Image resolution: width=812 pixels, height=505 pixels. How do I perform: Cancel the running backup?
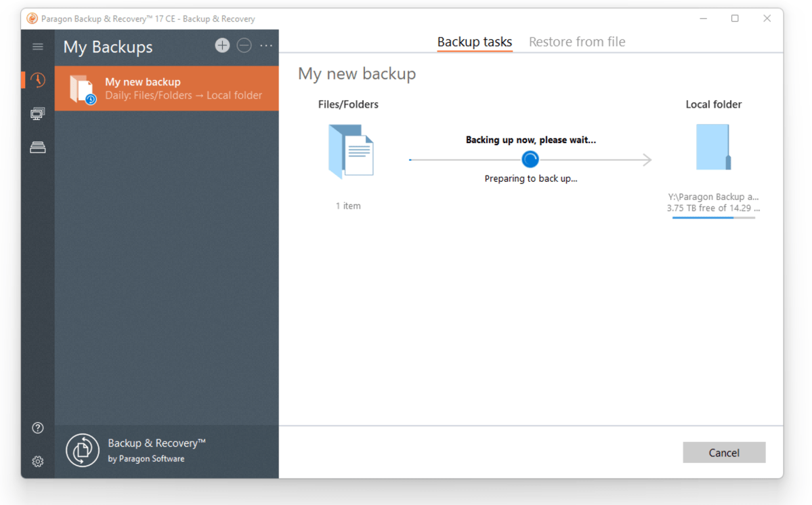click(x=724, y=453)
